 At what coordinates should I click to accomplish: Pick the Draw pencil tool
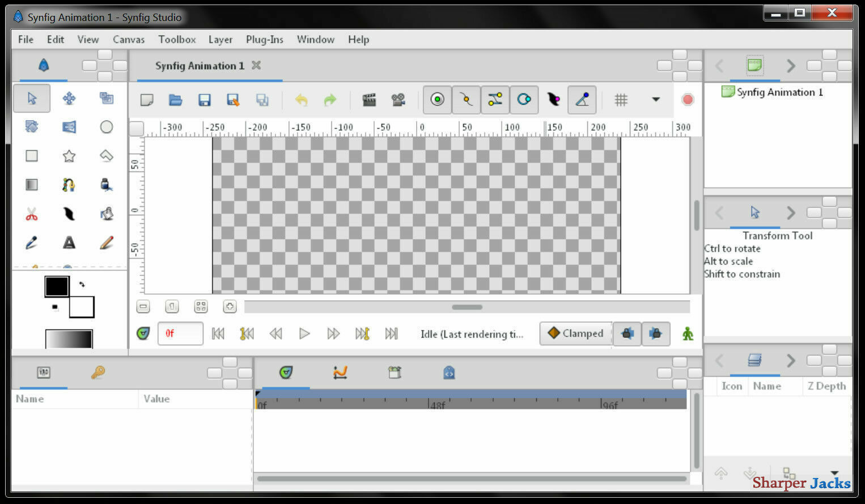click(107, 243)
